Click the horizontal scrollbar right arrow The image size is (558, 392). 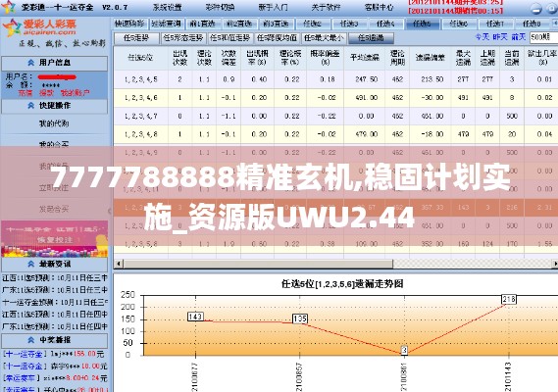pos(555,264)
